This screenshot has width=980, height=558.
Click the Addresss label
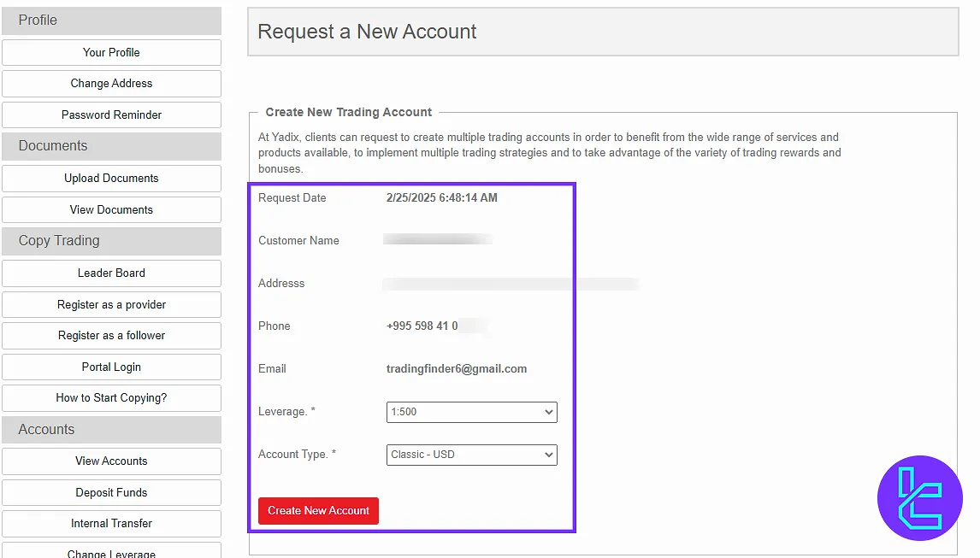(x=281, y=283)
